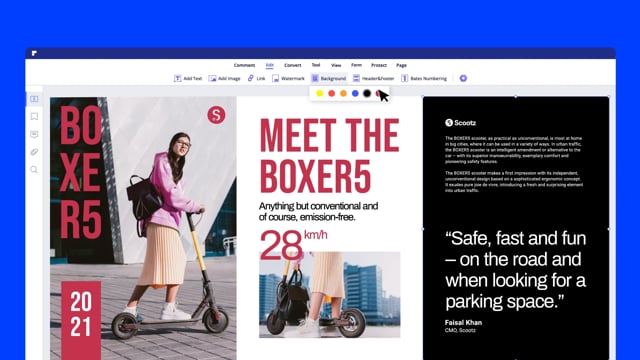Open the Form tab

coord(356,65)
